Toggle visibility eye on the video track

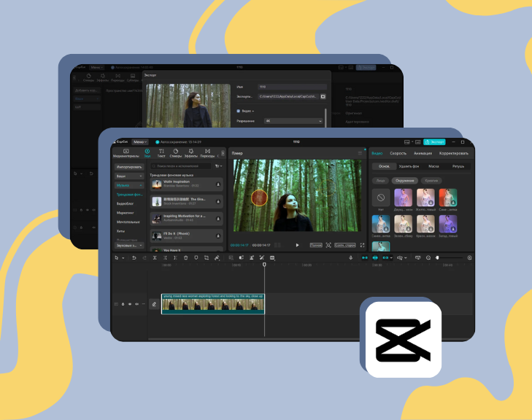130,304
